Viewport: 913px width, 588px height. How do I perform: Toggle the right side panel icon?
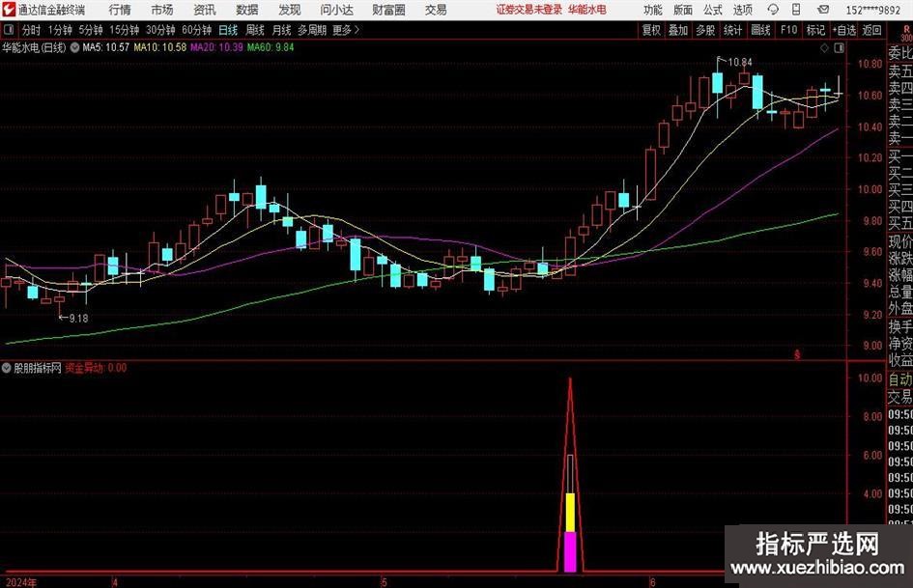839,48
